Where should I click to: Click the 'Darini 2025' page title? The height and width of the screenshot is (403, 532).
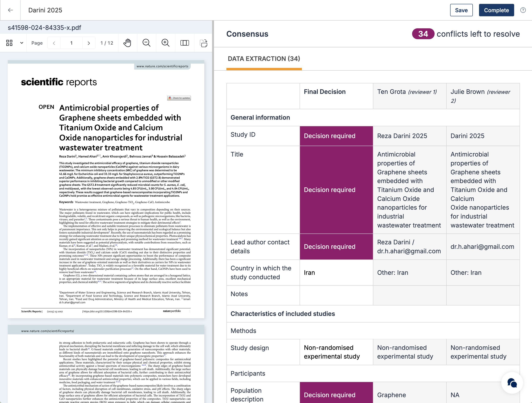(x=45, y=10)
